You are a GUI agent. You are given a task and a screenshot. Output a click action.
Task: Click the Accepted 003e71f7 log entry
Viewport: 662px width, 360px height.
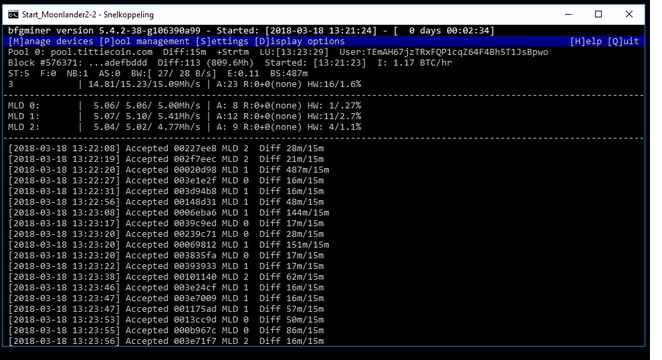pos(166,341)
